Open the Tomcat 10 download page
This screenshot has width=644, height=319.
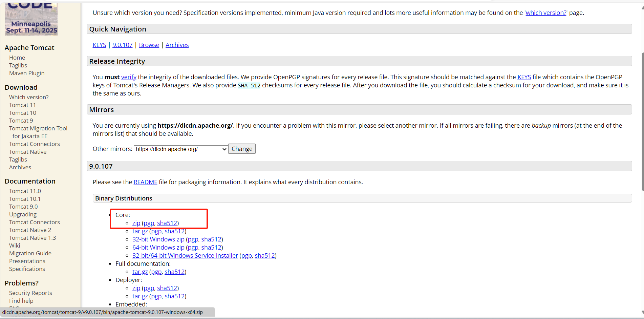(23, 113)
